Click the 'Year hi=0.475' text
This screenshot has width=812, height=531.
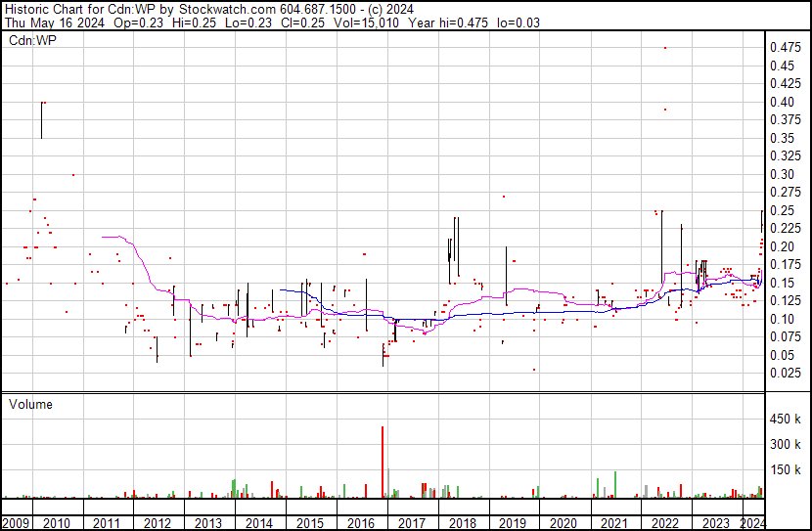(x=448, y=23)
